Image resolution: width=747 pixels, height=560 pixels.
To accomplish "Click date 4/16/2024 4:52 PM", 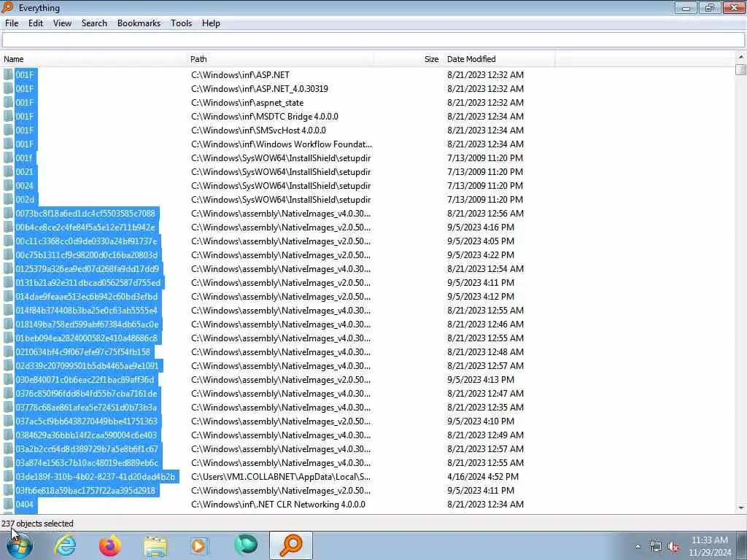I will click(483, 477).
